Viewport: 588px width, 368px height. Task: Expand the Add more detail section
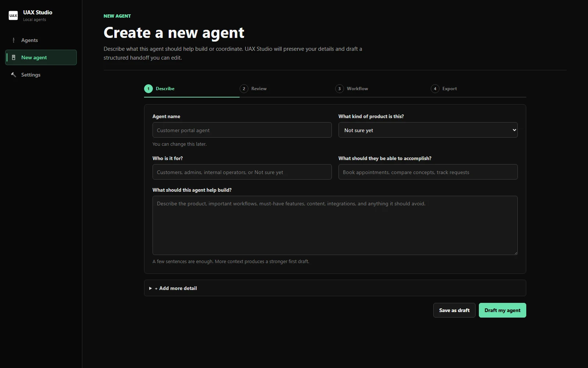335,288
